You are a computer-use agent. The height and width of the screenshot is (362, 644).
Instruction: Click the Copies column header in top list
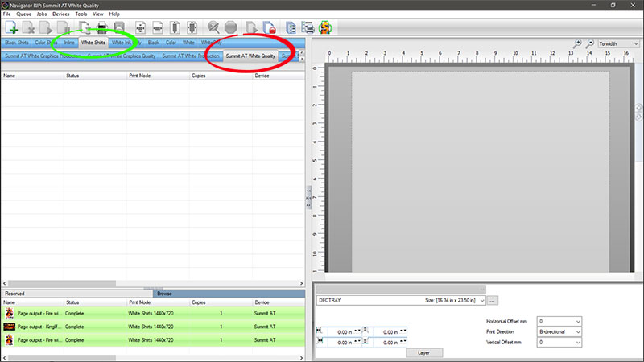pyautogui.click(x=221, y=76)
